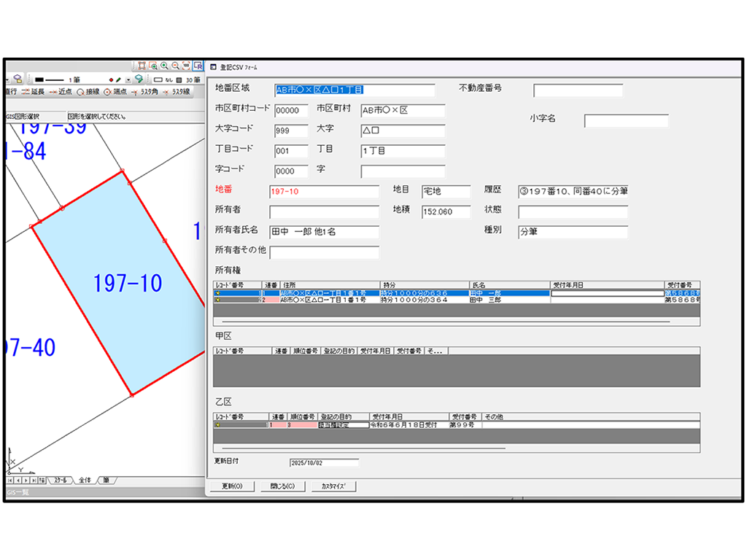Click the 閉じる(C) button

click(x=282, y=486)
